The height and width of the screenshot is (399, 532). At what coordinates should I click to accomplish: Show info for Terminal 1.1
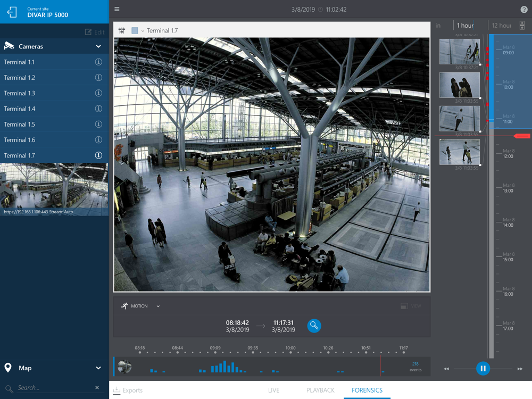98,62
